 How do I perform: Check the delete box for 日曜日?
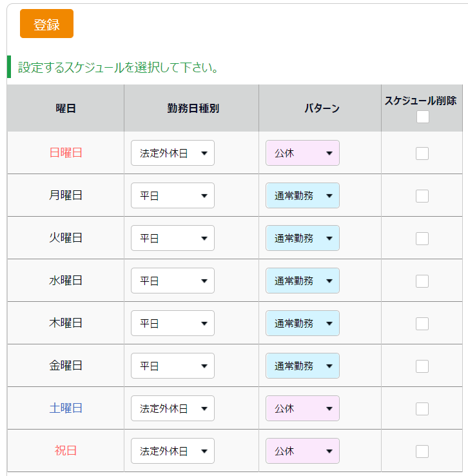[x=422, y=154]
